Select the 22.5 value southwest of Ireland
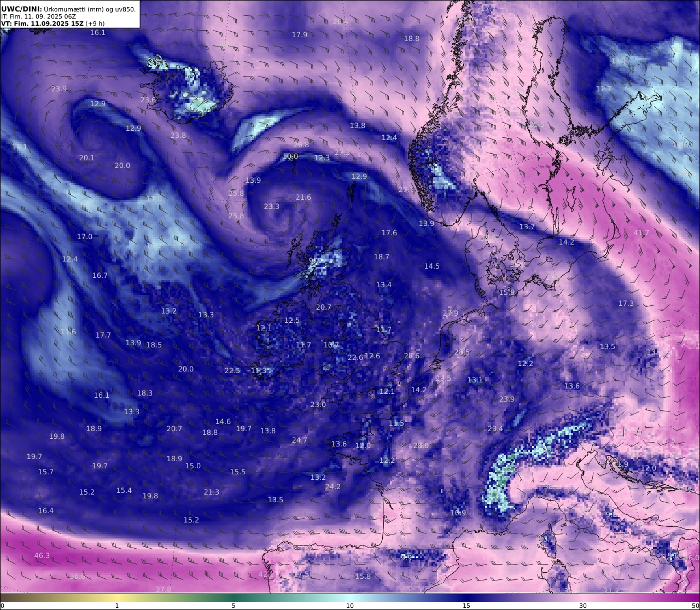This screenshot has width=700, height=610. pyautogui.click(x=232, y=370)
